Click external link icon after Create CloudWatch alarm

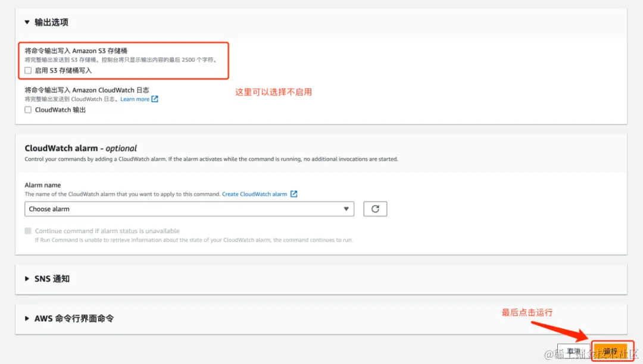click(294, 194)
